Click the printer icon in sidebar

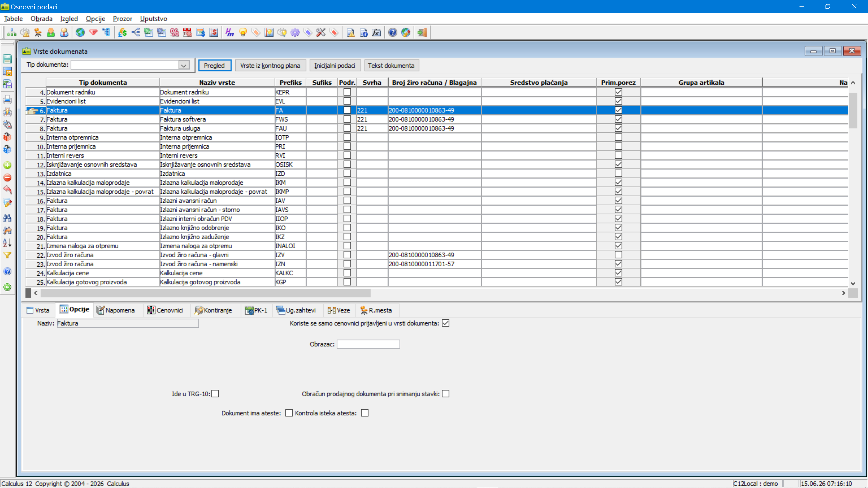click(7, 100)
